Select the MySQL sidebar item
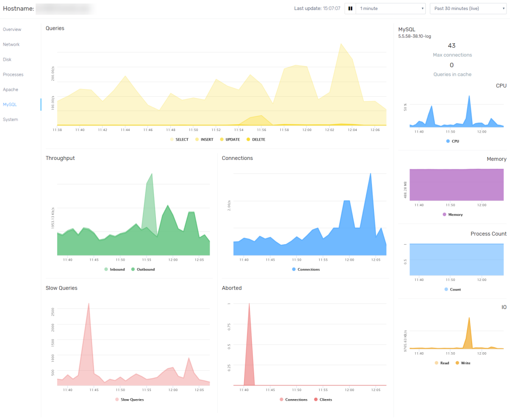Viewport: 510px width, 420px height. [x=10, y=105]
